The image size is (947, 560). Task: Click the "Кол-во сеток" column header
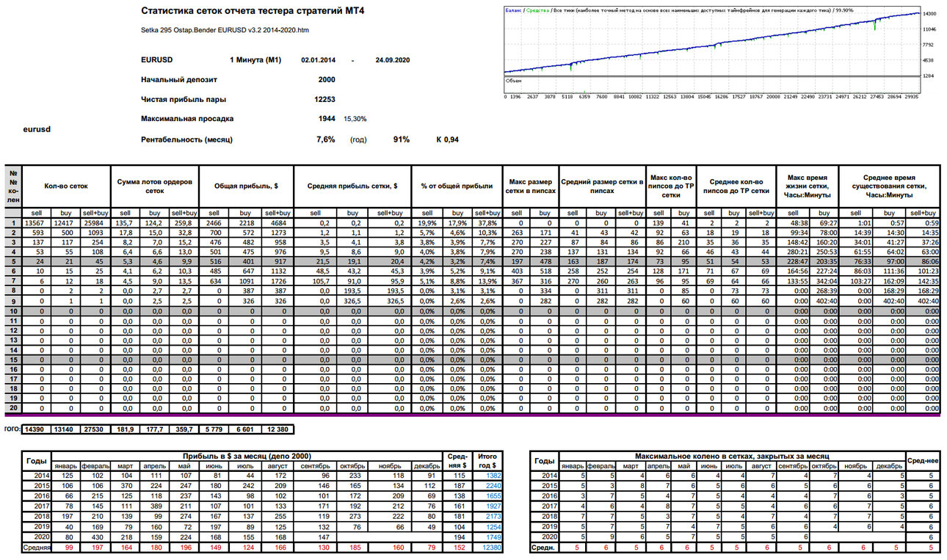click(x=66, y=186)
